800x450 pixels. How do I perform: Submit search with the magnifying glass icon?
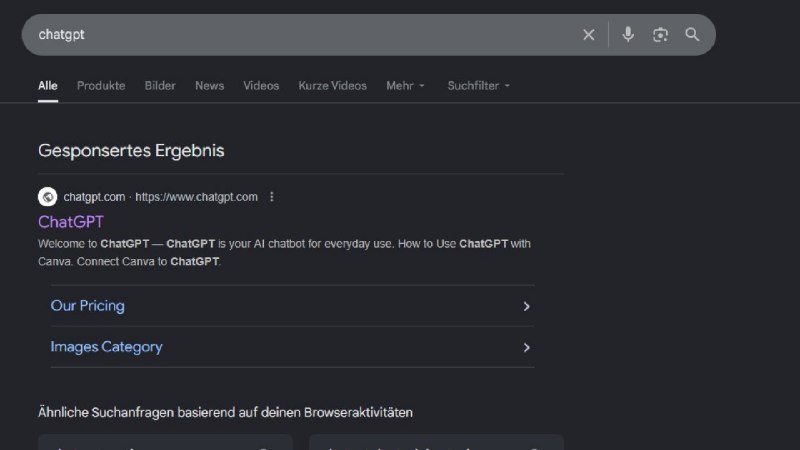pos(692,35)
